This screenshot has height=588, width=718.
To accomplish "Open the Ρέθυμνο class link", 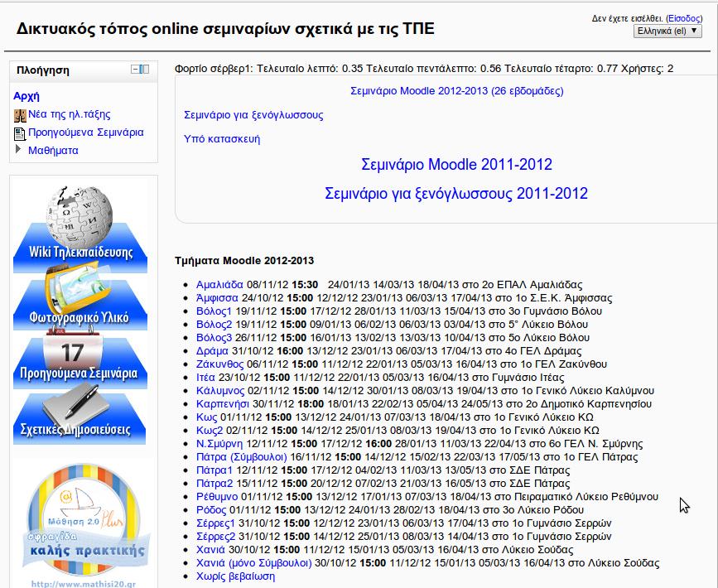I will pyautogui.click(x=217, y=497).
